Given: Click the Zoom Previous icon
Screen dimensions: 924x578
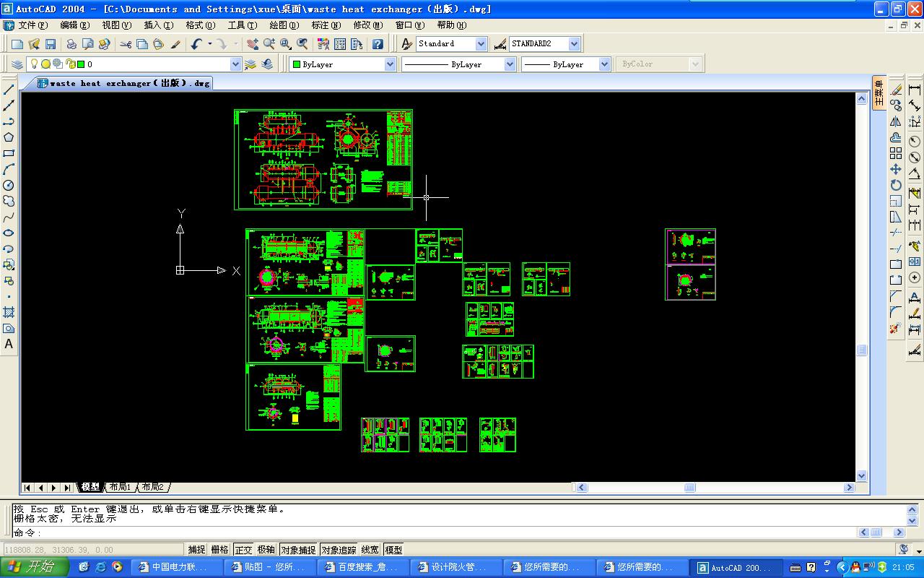Looking at the screenshot, I should (x=302, y=44).
